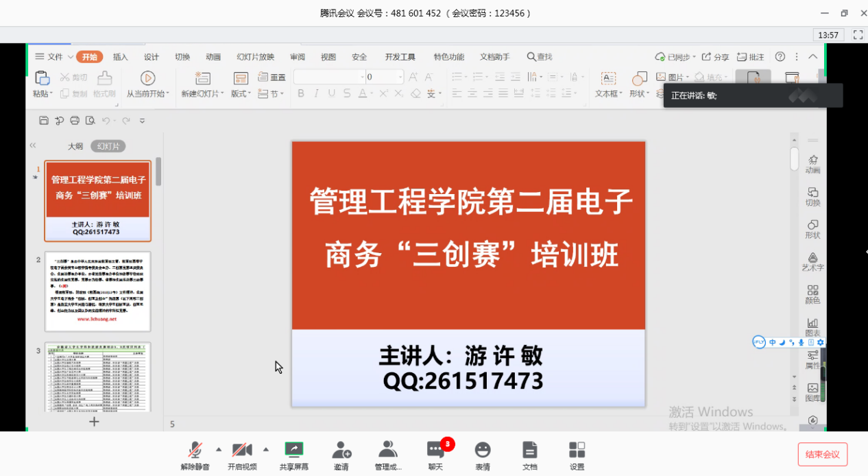Toggle italic I formatting
The image size is (868, 476).
tap(317, 94)
